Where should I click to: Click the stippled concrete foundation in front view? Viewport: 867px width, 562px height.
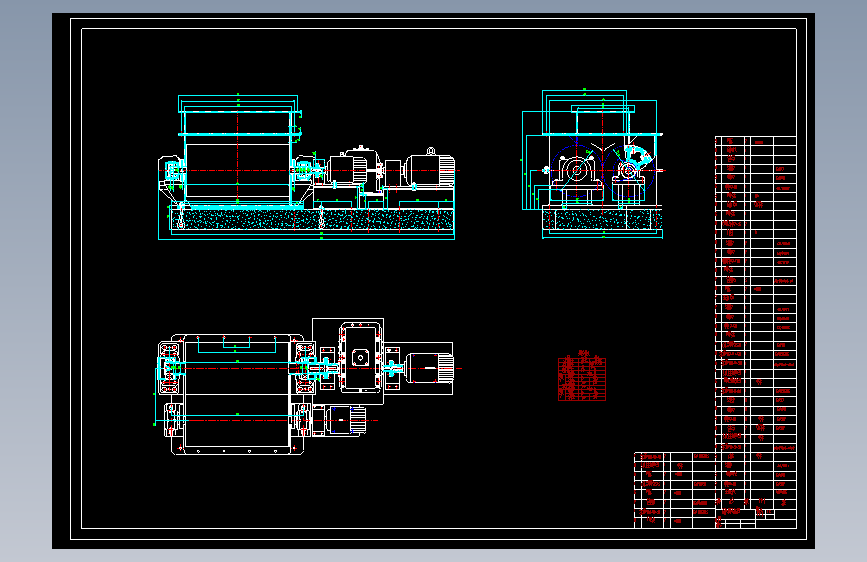(314, 219)
